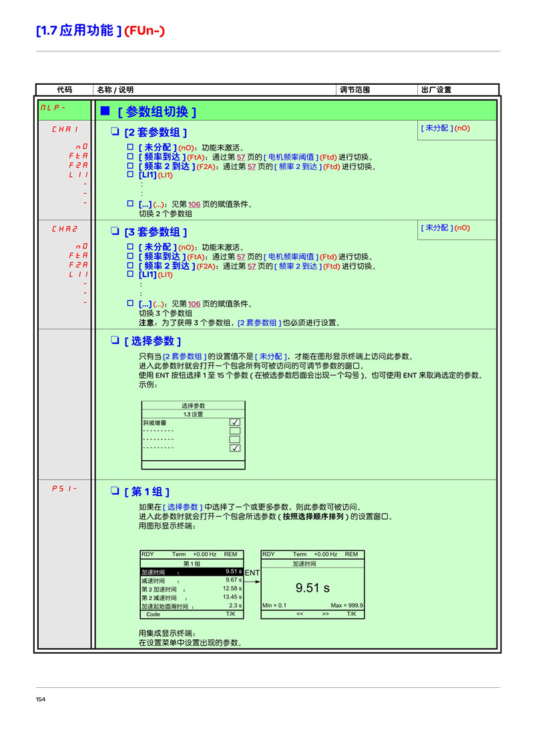Image resolution: width=534 pixels, height=756 pixels.
Task: Click the [LI1] (LI1) option under [3 套参数组]
Action: 155,275
